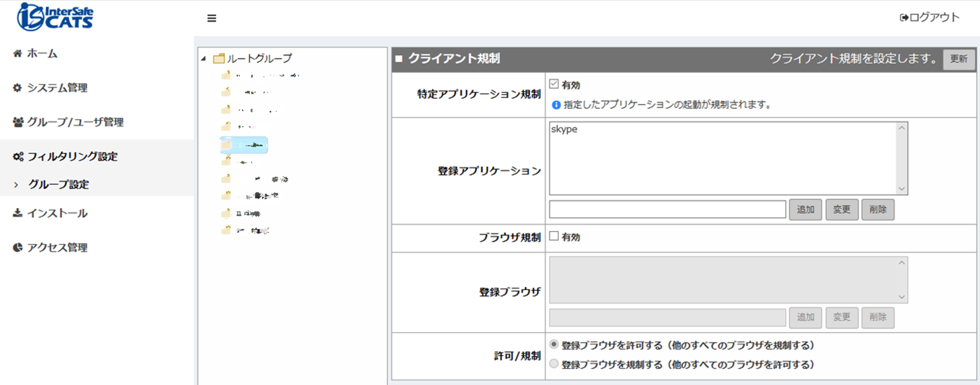Click 削除 button for registered browsers
Image resolution: width=980 pixels, height=385 pixels.
(x=878, y=317)
